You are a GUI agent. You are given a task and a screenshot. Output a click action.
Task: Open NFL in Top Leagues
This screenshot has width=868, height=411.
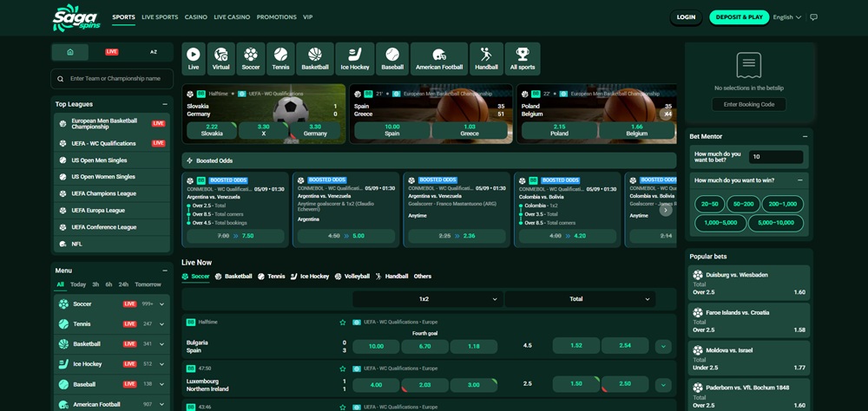[x=112, y=244]
